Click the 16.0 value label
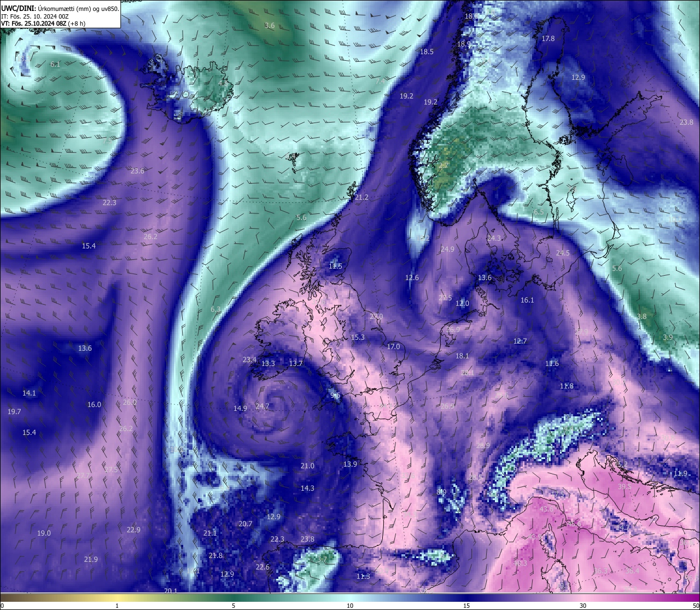The height and width of the screenshot is (610, 700). pyautogui.click(x=94, y=405)
